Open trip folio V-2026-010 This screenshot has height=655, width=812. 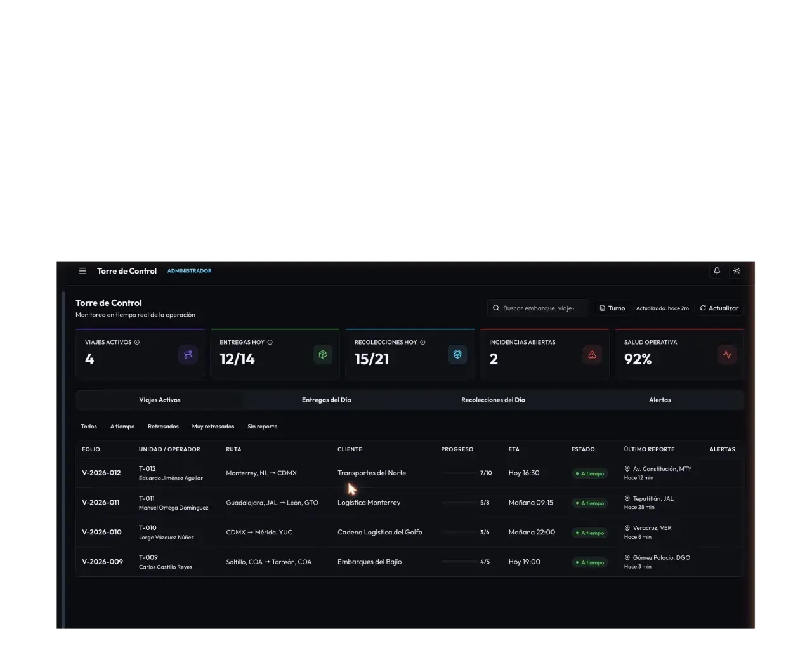tap(101, 533)
